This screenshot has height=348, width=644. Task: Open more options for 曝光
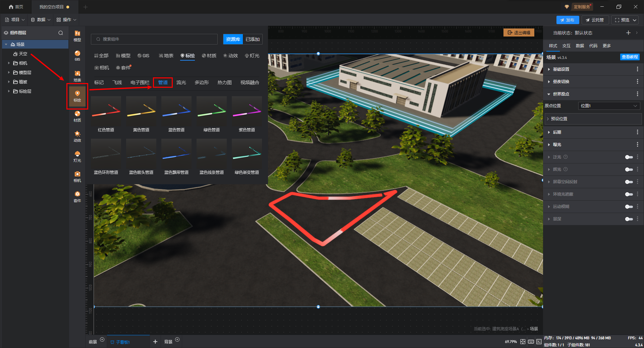coord(637,144)
